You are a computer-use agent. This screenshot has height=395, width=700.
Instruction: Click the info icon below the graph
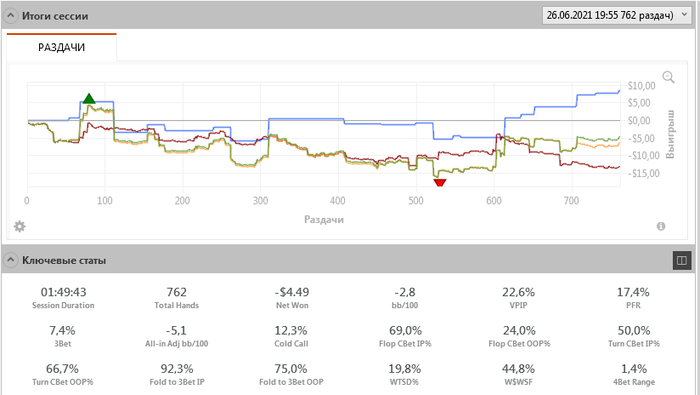tap(661, 226)
